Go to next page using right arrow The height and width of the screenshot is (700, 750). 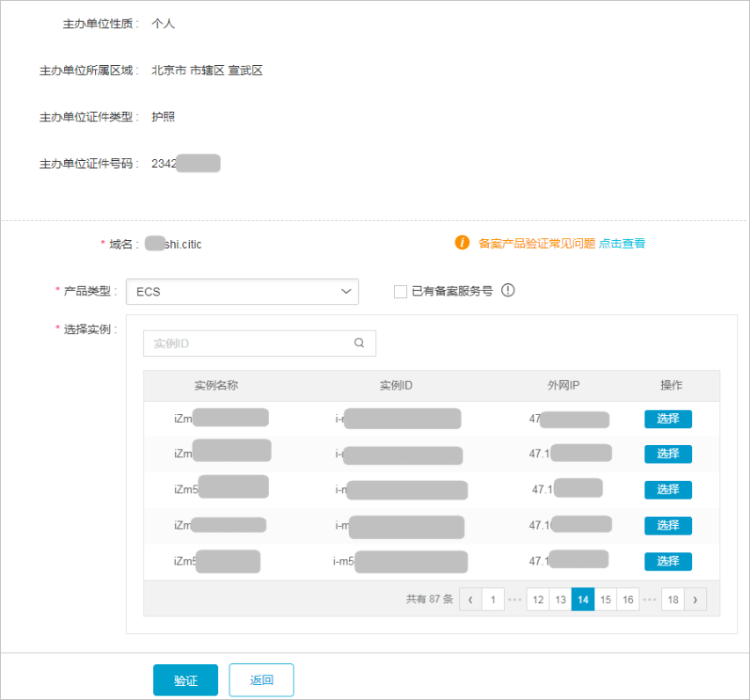click(x=695, y=600)
